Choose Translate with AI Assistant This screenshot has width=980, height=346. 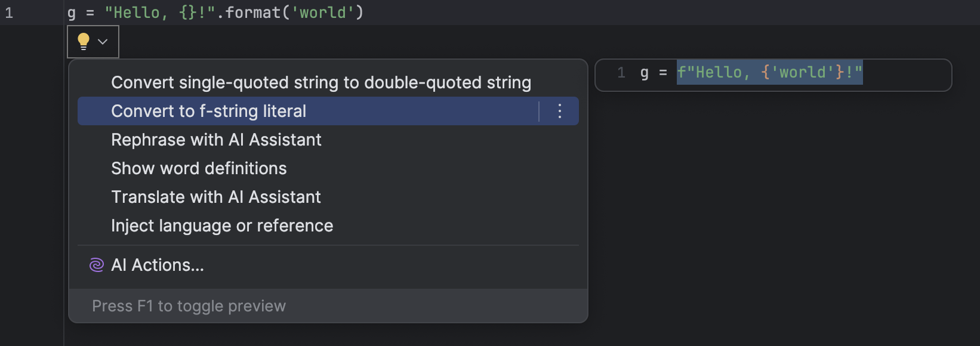coord(216,197)
